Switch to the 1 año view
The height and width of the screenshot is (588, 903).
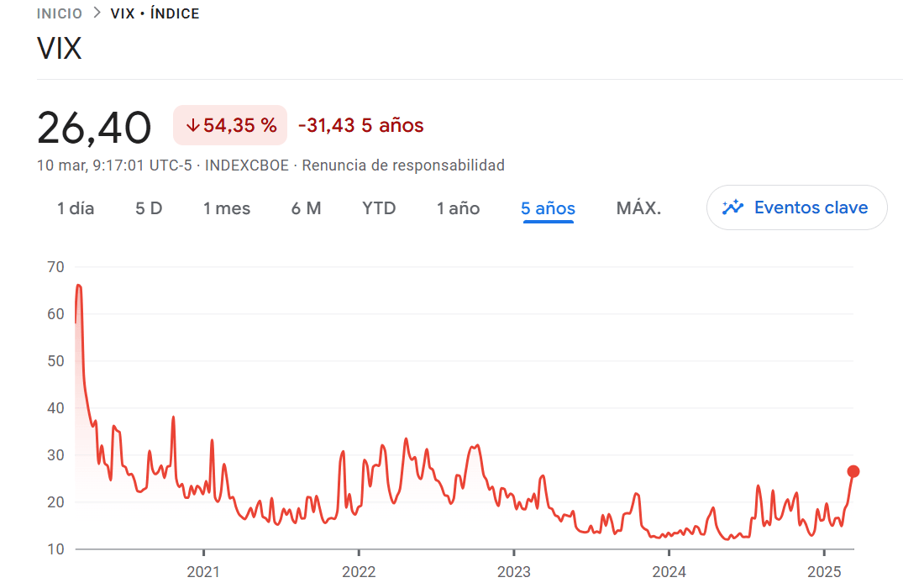pos(458,207)
